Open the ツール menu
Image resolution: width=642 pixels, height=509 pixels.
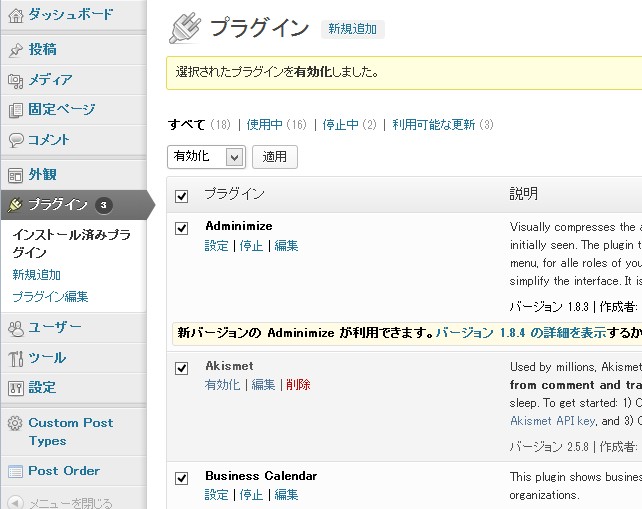coord(47,357)
